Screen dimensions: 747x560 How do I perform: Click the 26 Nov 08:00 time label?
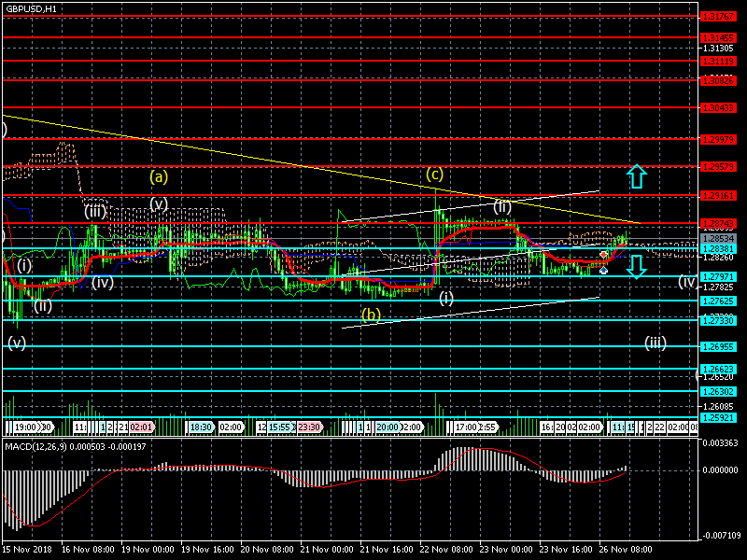click(625, 549)
